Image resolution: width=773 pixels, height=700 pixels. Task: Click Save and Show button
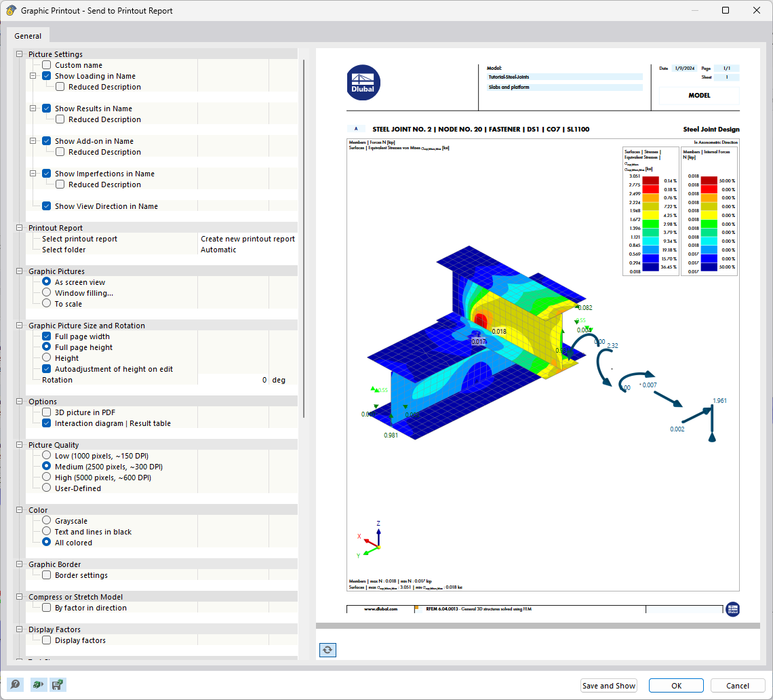click(x=608, y=686)
